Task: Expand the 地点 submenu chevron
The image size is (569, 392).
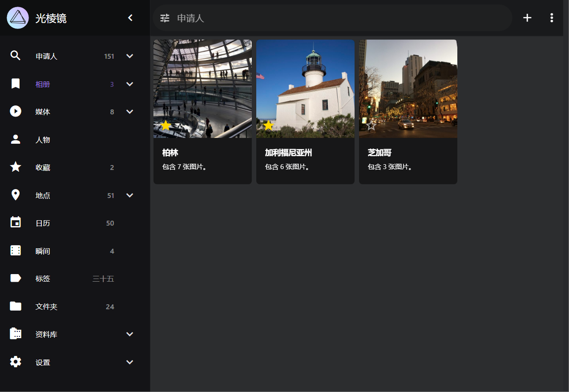Action: 130,195
